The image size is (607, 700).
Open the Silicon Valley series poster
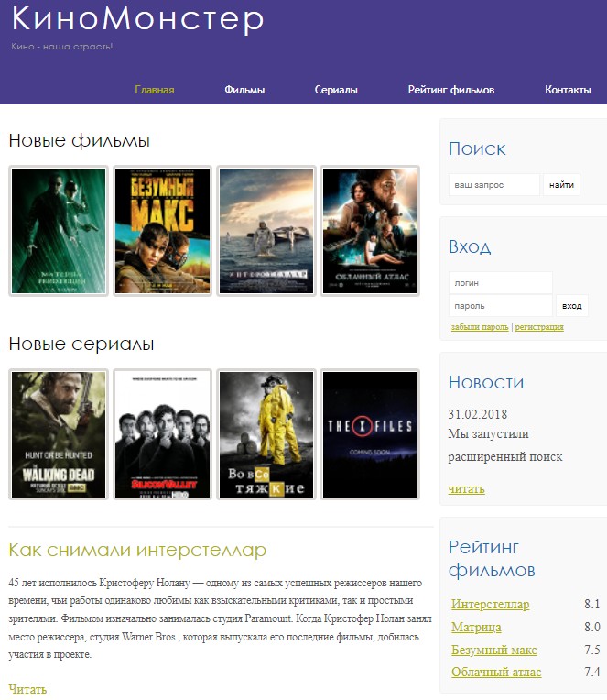coord(162,434)
